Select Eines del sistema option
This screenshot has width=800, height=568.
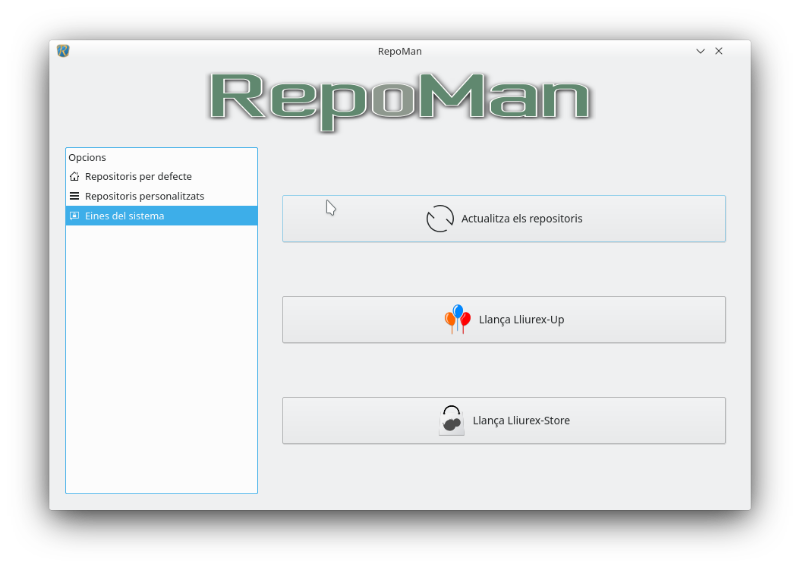(x=161, y=216)
